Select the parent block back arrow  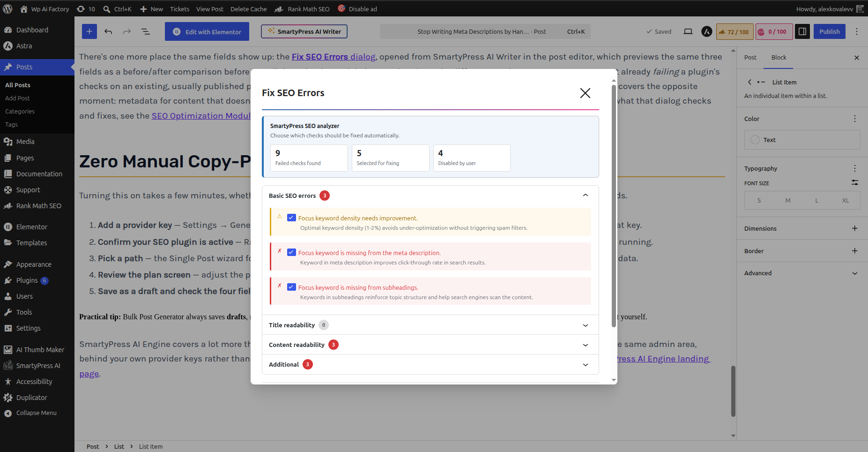click(x=749, y=82)
